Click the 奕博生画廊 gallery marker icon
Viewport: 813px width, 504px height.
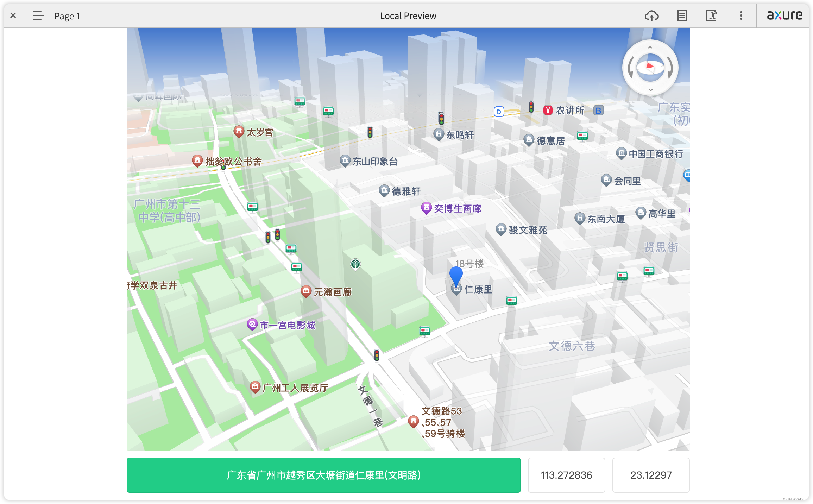427,208
